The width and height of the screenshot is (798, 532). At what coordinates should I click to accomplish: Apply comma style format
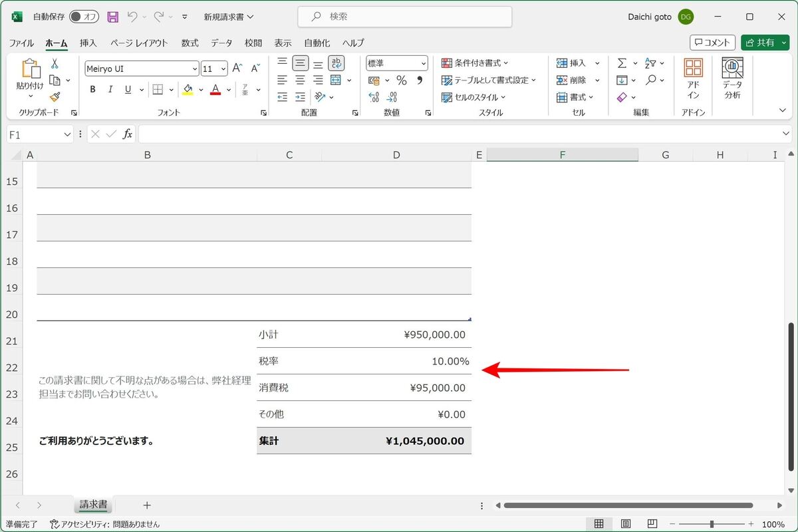[x=419, y=80]
